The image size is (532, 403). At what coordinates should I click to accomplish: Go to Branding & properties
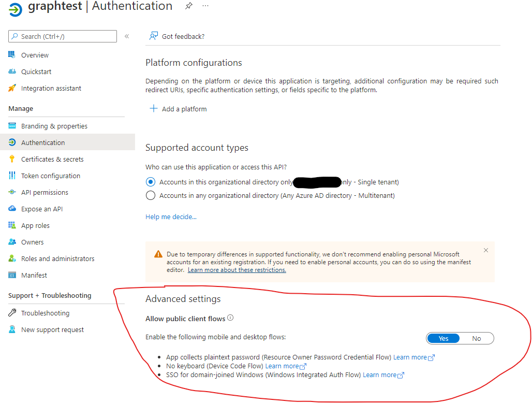[x=54, y=126]
